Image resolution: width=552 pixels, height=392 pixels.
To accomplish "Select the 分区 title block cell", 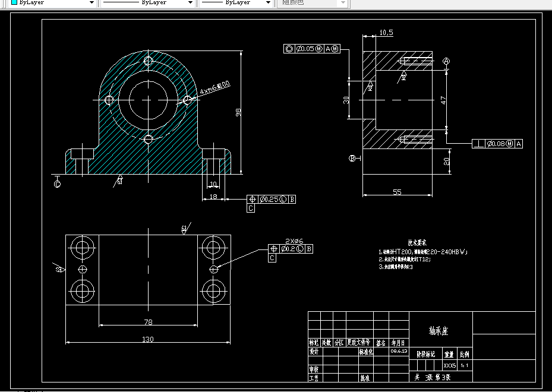I will pyautogui.click(x=339, y=342).
